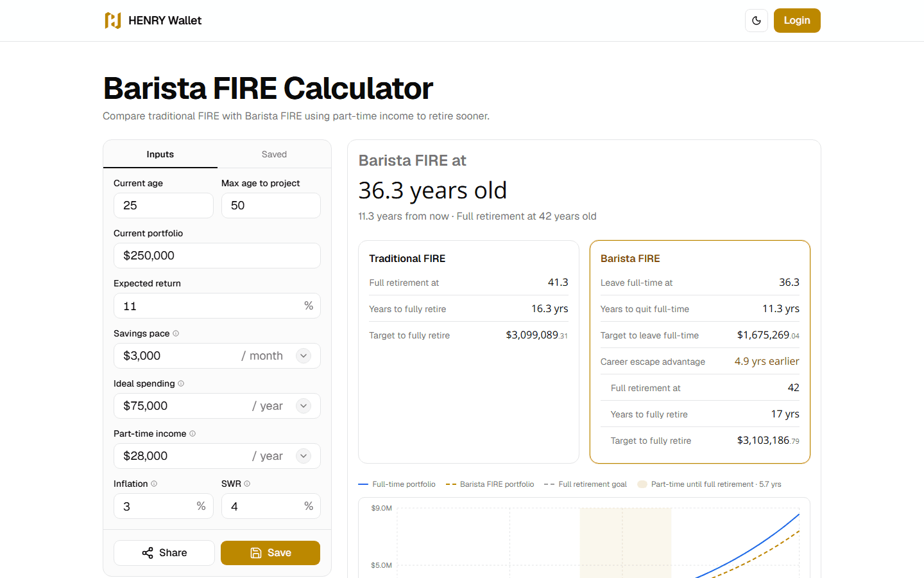Click the Savings pace info icon
The width and height of the screenshot is (924, 578).
pyautogui.click(x=176, y=333)
